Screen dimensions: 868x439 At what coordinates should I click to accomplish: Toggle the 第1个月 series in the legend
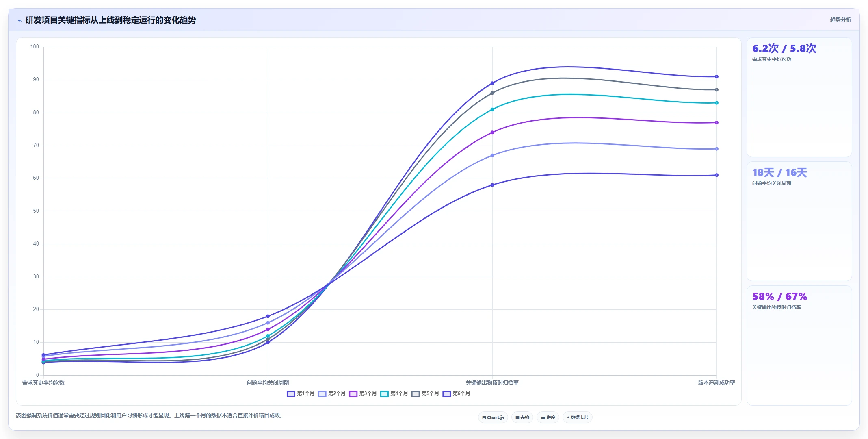coord(301,393)
